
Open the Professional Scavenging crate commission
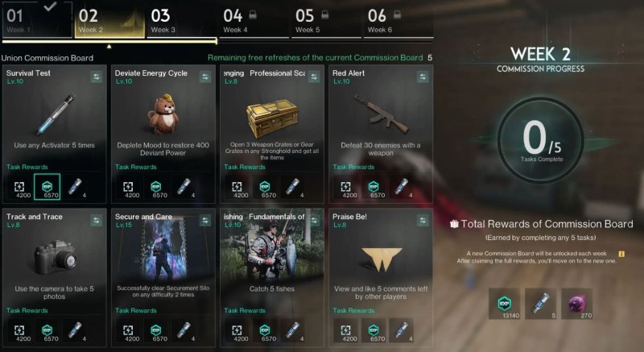[x=272, y=134]
